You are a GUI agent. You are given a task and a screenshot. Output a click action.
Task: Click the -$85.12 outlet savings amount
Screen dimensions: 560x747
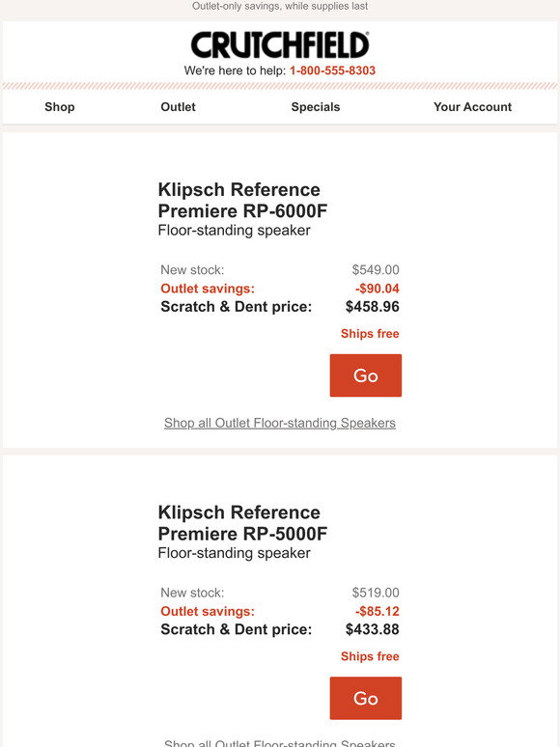pyautogui.click(x=377, y=611)
